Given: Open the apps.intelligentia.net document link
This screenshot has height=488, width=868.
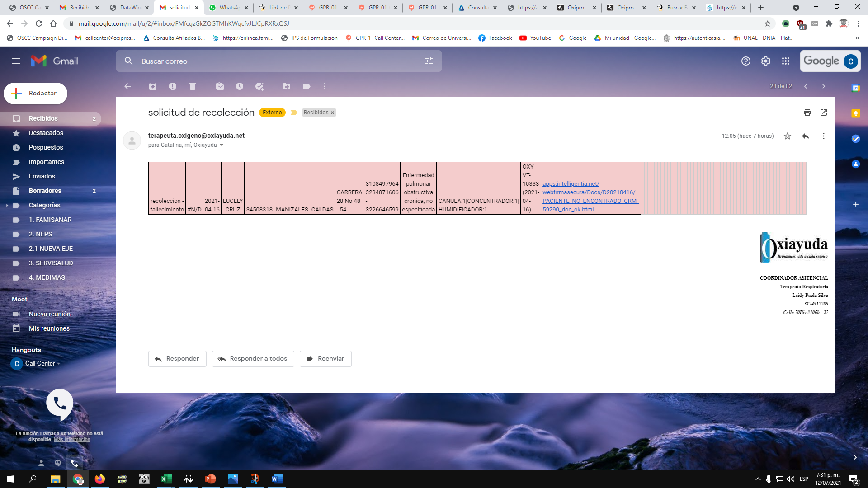Looking at the screenshot, I should pos(590,197).
